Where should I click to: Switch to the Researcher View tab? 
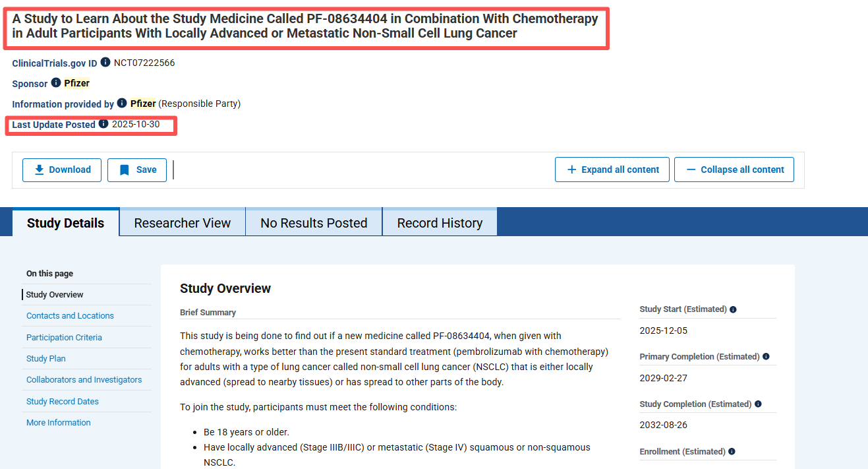click(x=183, y=223)
